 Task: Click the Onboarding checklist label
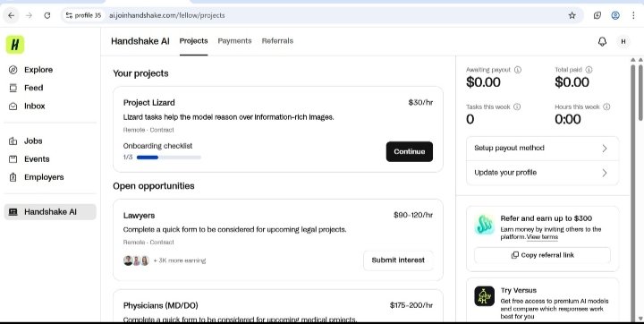coord(157,146)
